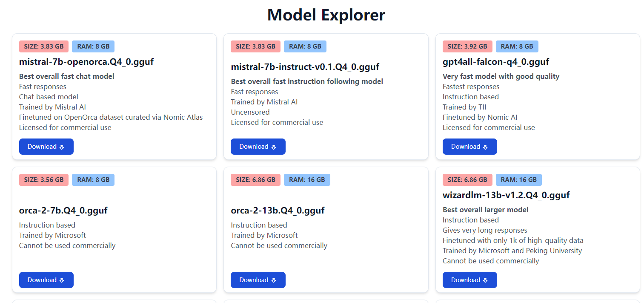Click download arrow icon for orca-2-7b

pos(62,280)
